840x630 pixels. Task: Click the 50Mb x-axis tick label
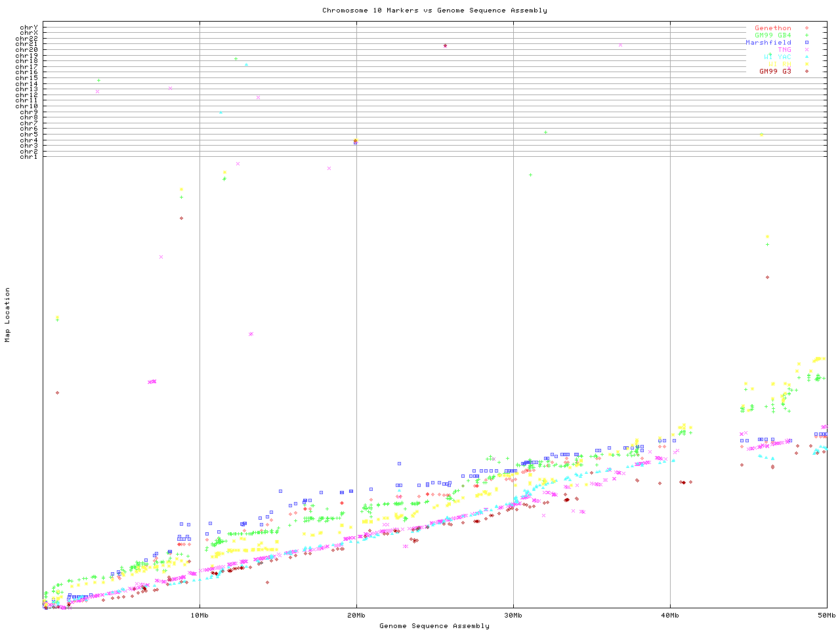(x=826, y=616)
